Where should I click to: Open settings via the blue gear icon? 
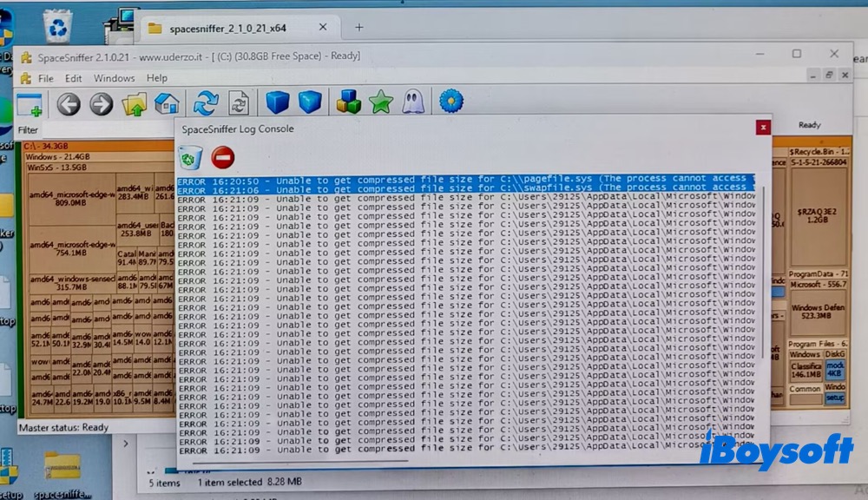[x=451, y=102]
